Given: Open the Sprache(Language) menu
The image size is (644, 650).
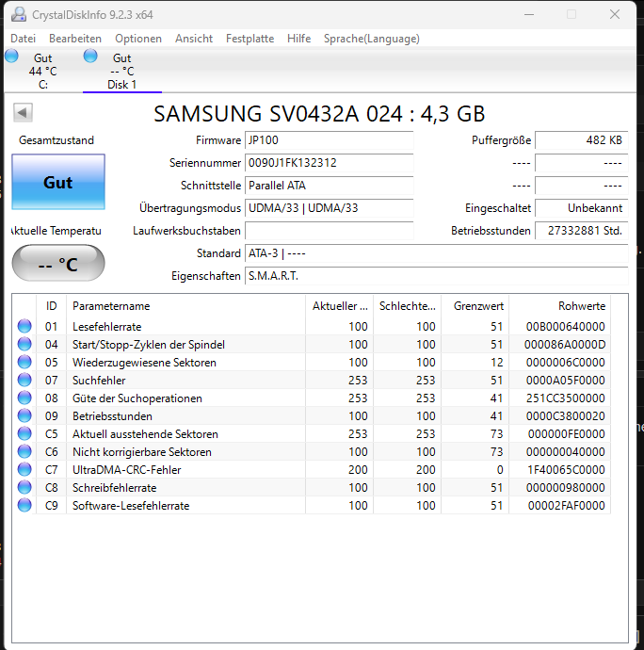Looking at the screenshot, I should pos(371,39).
